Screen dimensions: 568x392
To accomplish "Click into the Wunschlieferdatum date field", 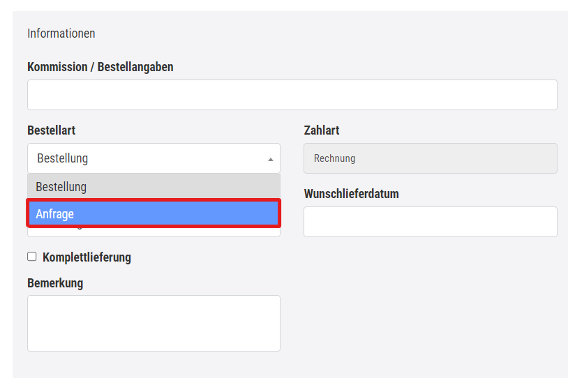I will (x=430, y=222).
